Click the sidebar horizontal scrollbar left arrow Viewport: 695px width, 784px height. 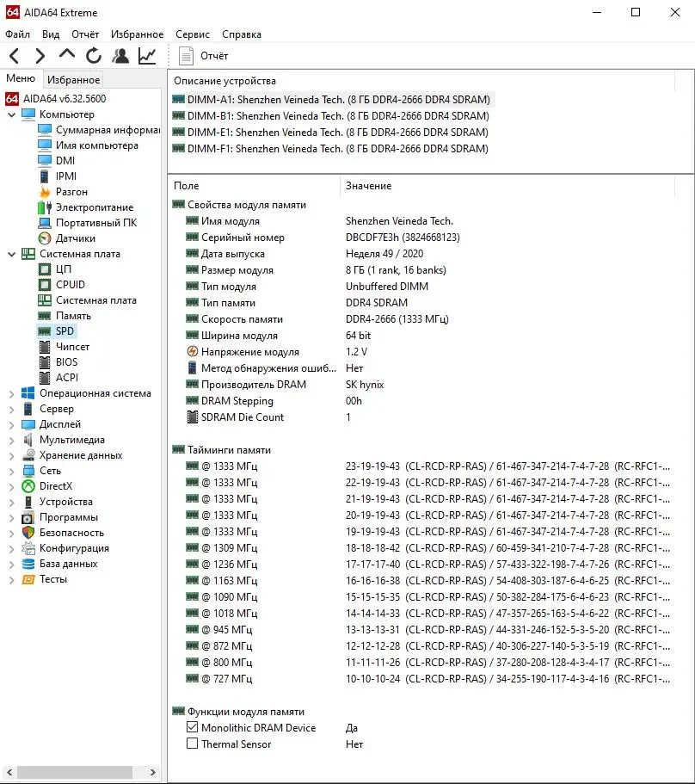point(9,771)
